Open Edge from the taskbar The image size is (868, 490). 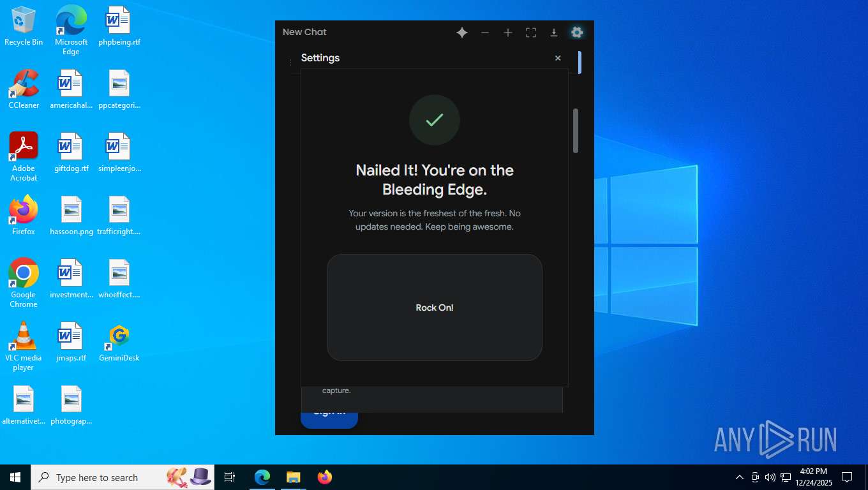(262, 477)
